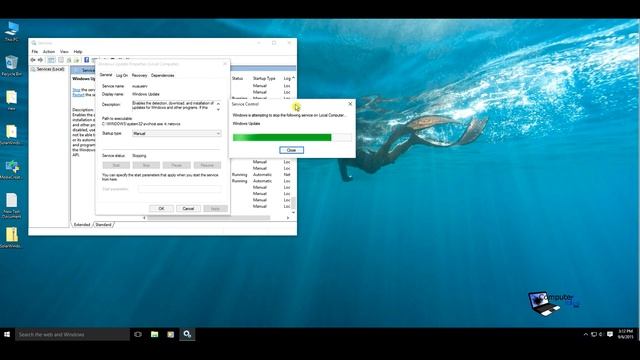Select the New Text Document desktop icon
Image resolution: width=640 pixels, height=360 pixels.
click(12, 206)
